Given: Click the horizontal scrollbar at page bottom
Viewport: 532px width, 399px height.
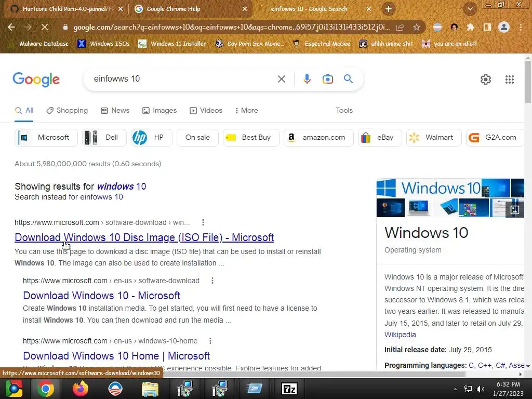Looking at the screenshot, I should [x=234, y=374].
